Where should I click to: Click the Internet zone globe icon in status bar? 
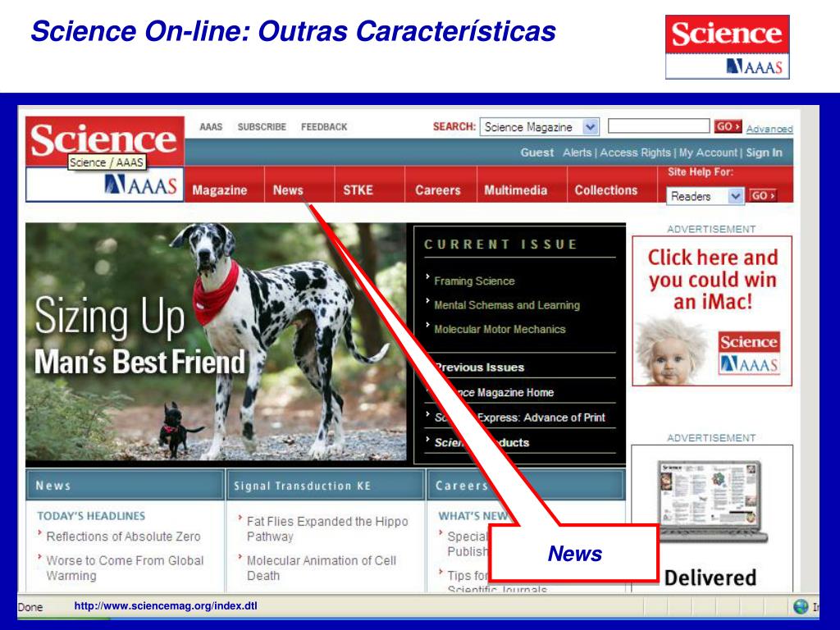point(801,606)
